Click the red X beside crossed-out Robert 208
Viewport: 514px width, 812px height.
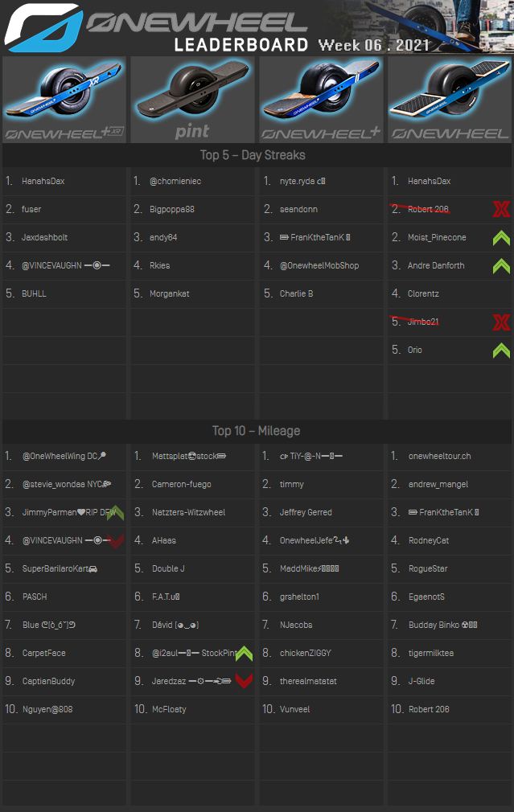point(501,210)
